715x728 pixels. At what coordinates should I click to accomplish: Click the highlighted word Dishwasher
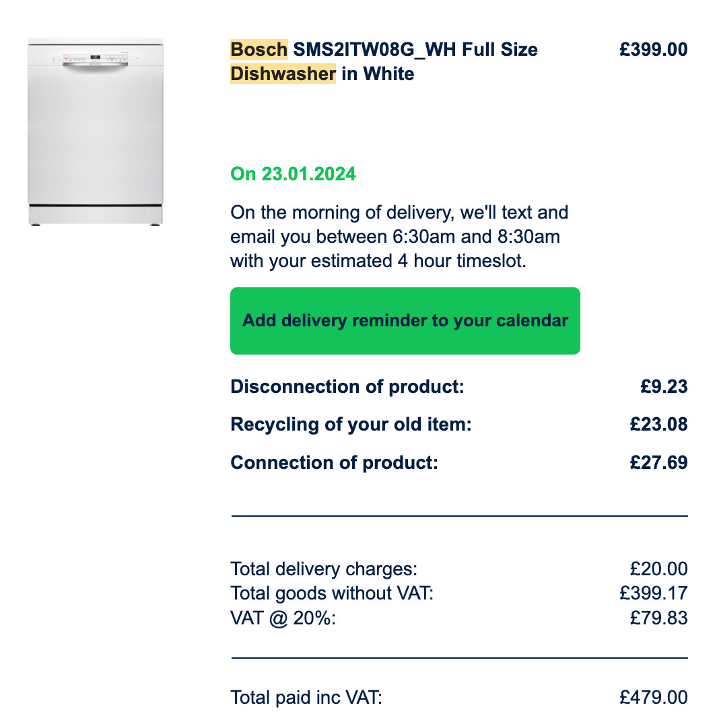(x=283, y=73)
